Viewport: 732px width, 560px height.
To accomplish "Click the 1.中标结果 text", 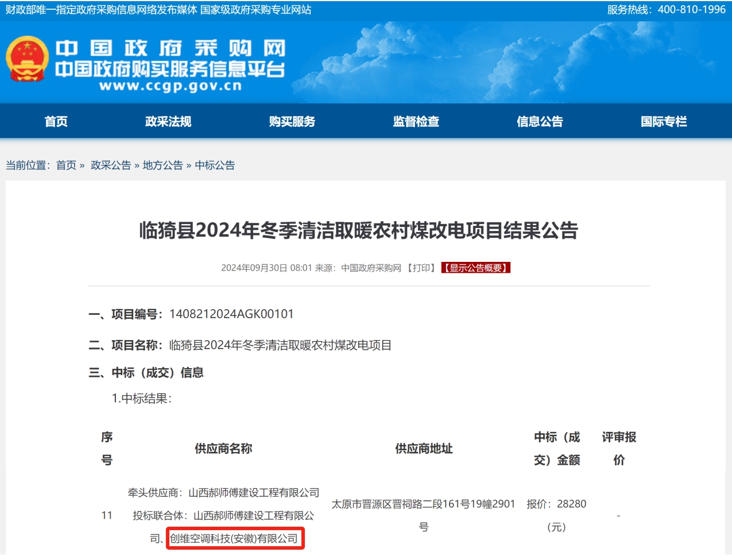I will click(x=142, y=399).
